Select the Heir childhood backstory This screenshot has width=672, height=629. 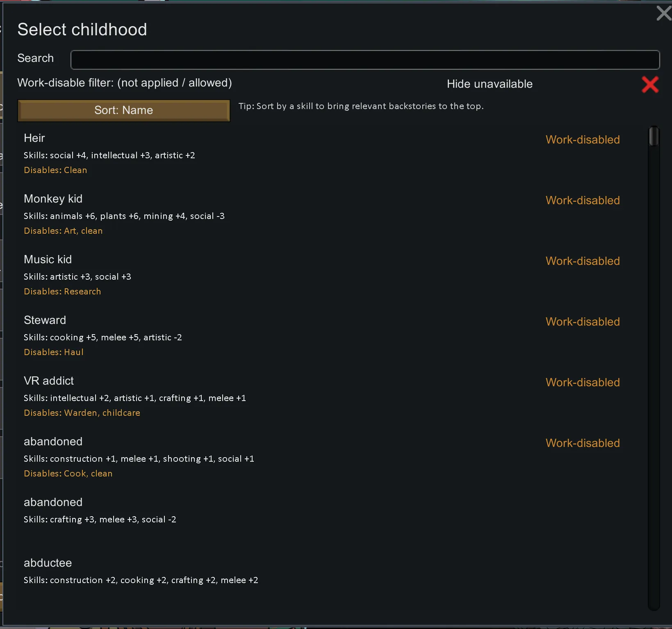tap(332, 154)
